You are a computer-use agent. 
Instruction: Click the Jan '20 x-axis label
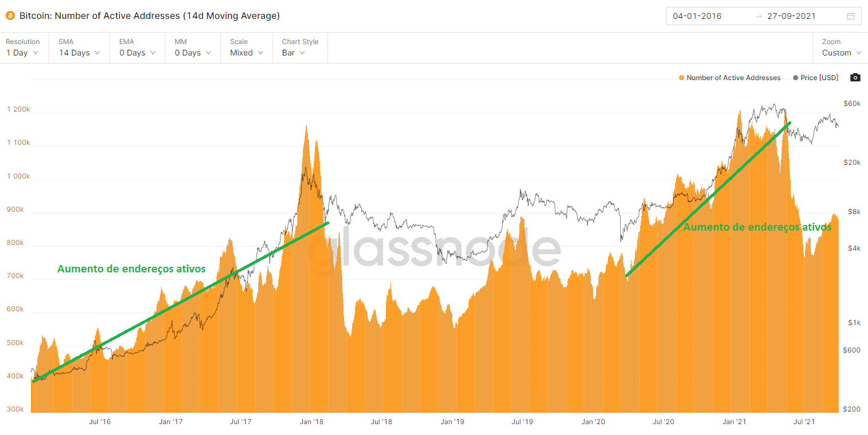tap(593, 422)
